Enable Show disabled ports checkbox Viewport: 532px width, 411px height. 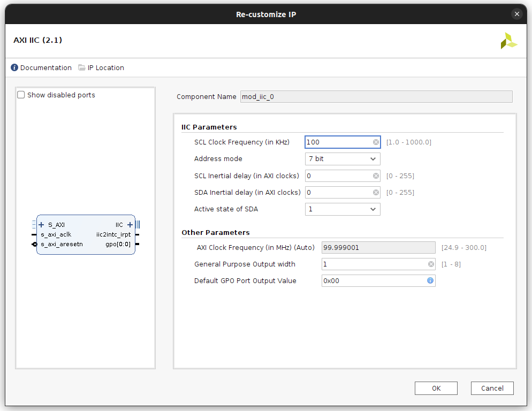pos(21,95)
